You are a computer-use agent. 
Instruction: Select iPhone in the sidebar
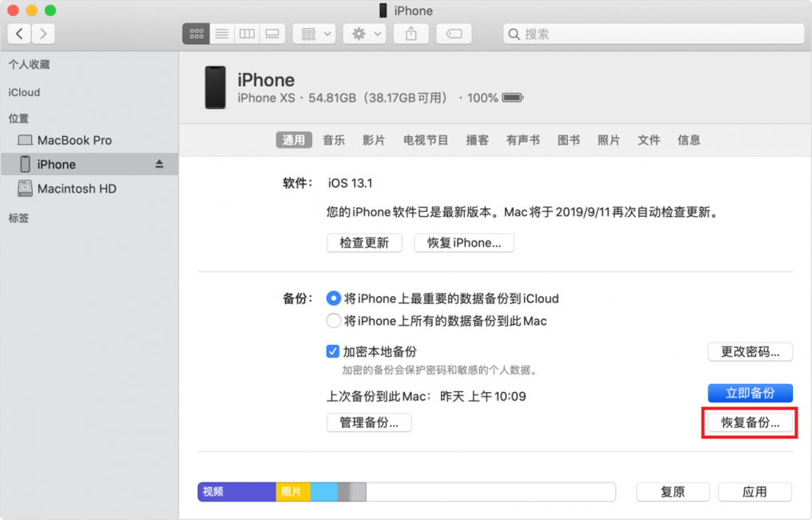pyautogui.click(x=90, y=164)
